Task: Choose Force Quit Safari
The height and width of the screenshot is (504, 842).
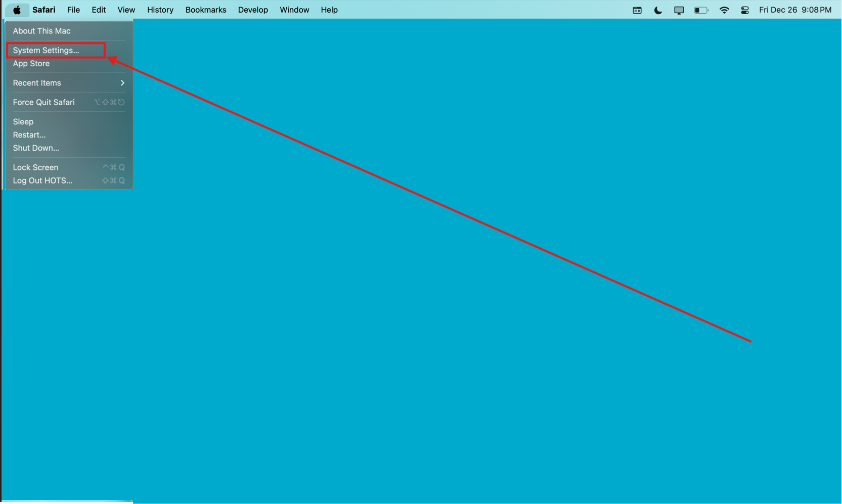Action: pos(43,102)
